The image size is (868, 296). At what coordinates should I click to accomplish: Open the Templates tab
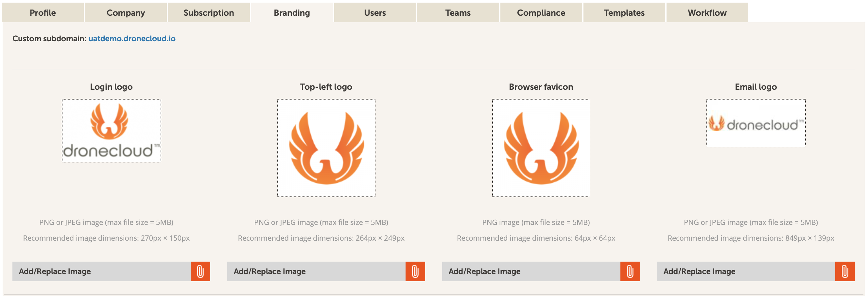point(624,13)
